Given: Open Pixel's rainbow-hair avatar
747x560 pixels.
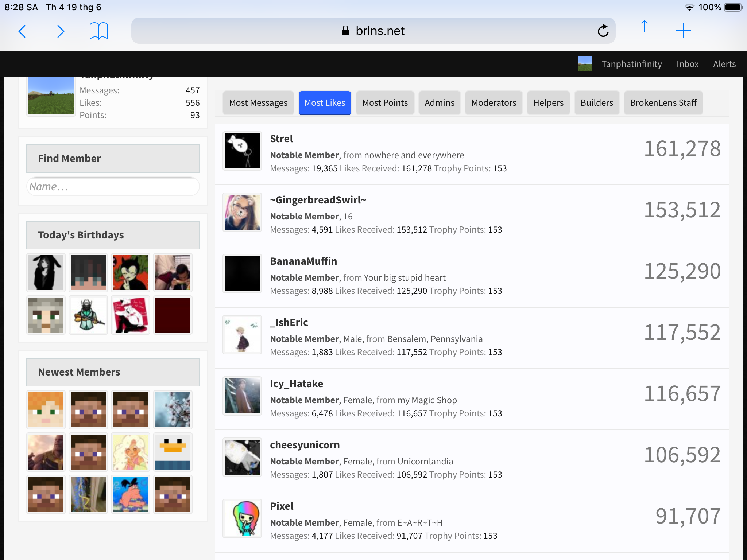Looking at the screenshot, I should (242, 518).
